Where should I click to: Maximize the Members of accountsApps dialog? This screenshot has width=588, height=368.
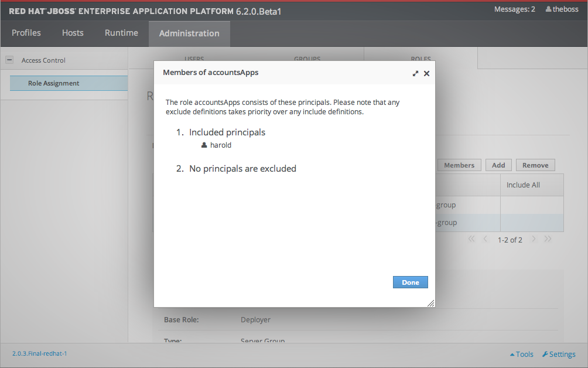point(415,73)
